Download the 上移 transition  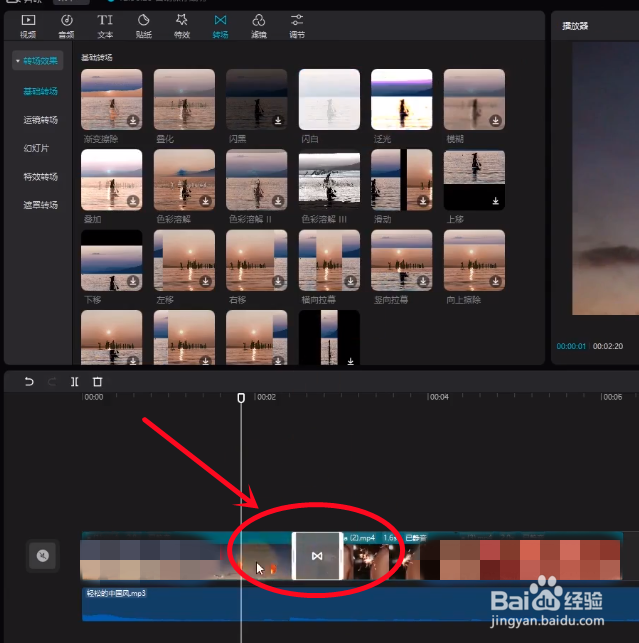click(x=495, y=201)
